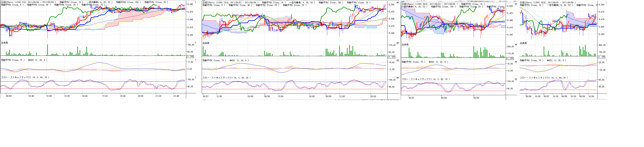Screen dimensions: 644x147
Task: Open the 15分 price chart dropdown arrow
Action: click(x=398, y=3)
